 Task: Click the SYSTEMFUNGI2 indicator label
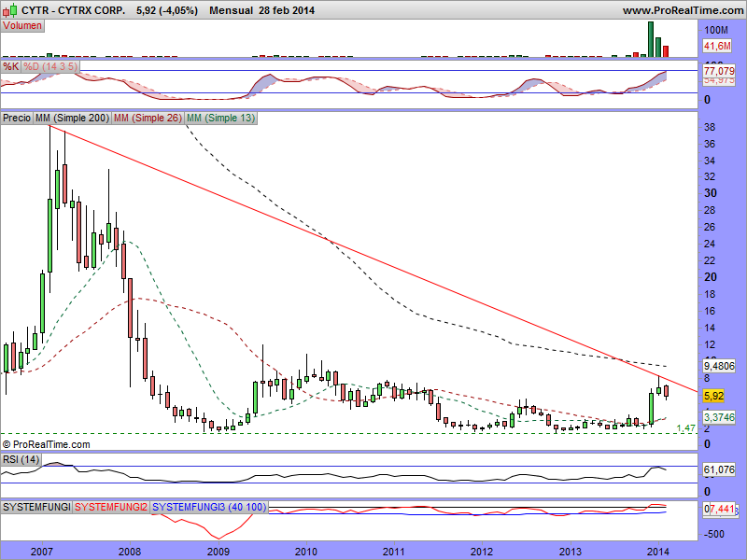click(111, 507)
